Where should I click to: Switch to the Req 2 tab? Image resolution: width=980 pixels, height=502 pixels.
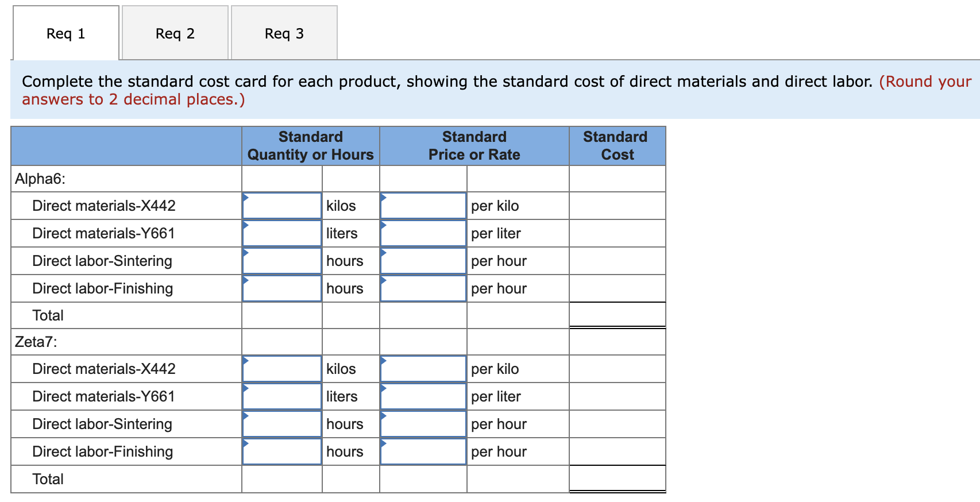175,33
